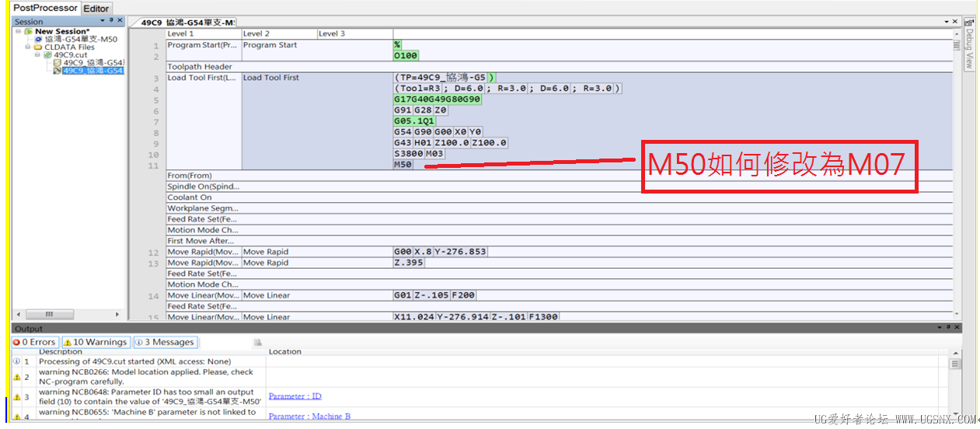Collapse the New Session tree node
Screen dimensions: 980x429
click(x=18, y=32)
